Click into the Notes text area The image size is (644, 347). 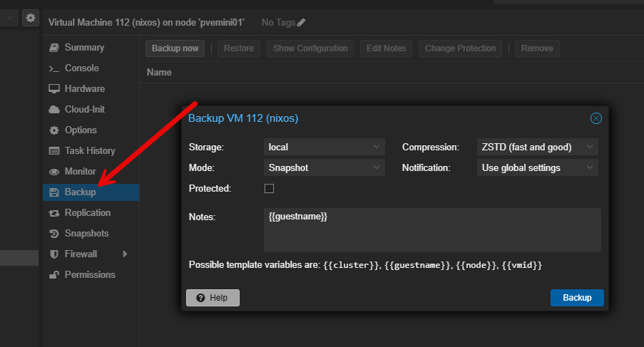point(432,230)
